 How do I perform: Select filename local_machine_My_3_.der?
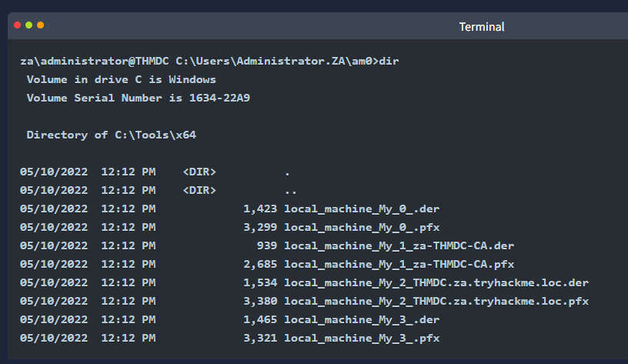pyautogui.click(x=362, y=319)
